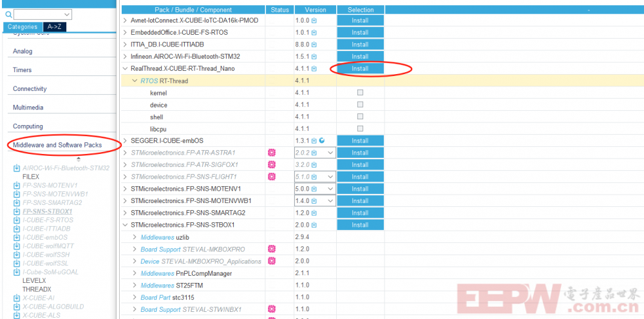644x319 pixels.
Task: Click status chip icon for STEVAL-STWINBX1
Action: pyautogui.click(x=272, y=309)
